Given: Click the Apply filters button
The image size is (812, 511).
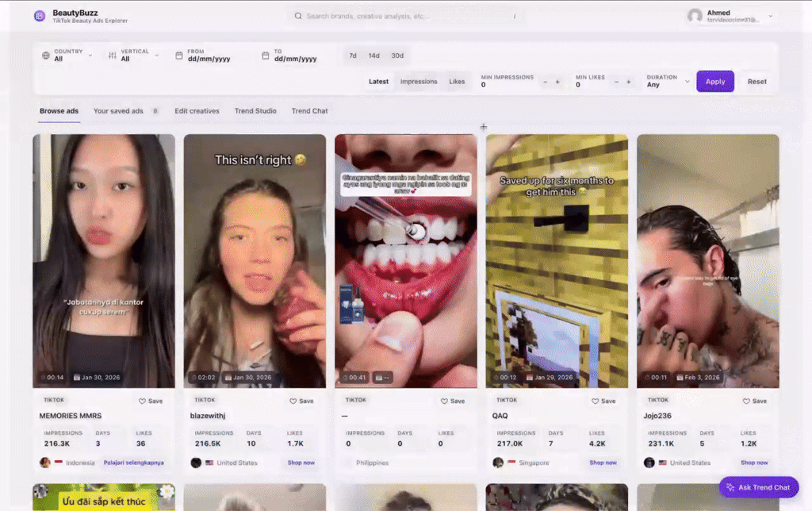Looking at the screenshot, I should [715, 82].
